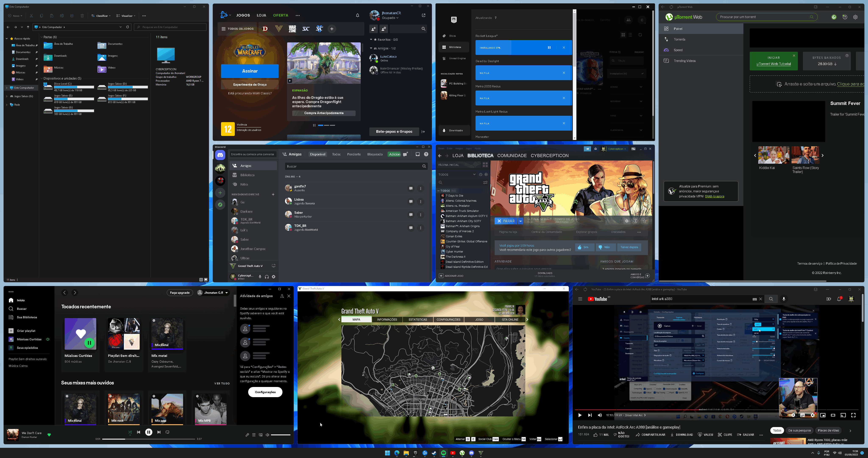Like We Don't Care heart icon
Screen dimensions: 868x458
[x=49, y=435]
